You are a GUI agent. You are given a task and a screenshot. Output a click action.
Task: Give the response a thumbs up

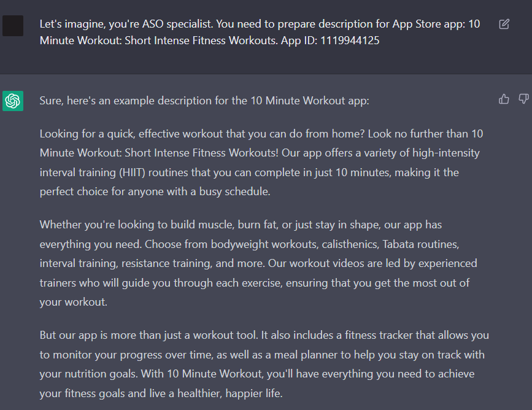pyautogui.click(x=504, y=99)
